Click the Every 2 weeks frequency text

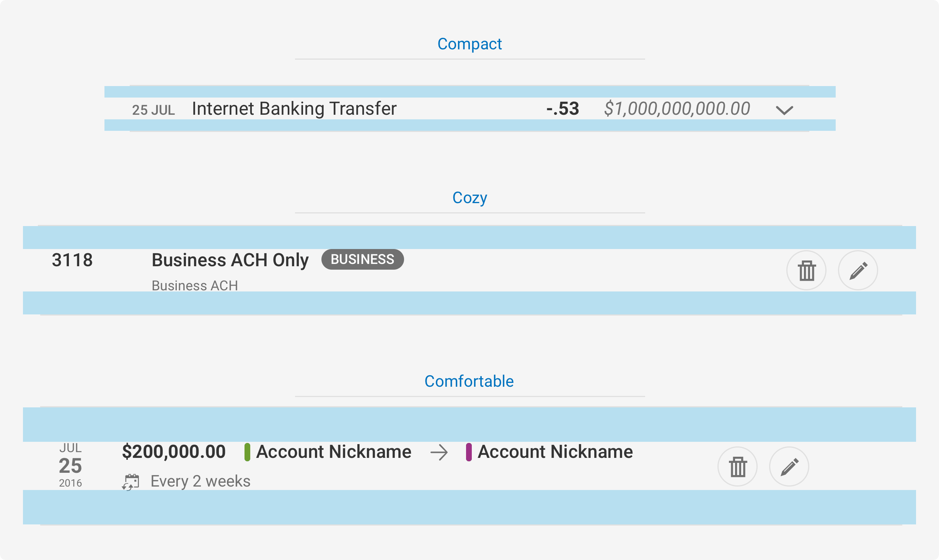pos(200,481)
